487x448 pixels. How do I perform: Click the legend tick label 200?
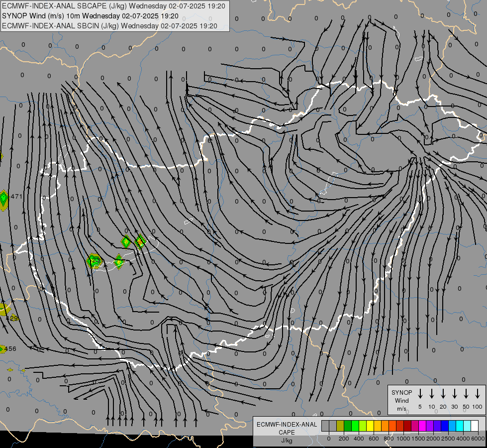click(x=344, y=439)
